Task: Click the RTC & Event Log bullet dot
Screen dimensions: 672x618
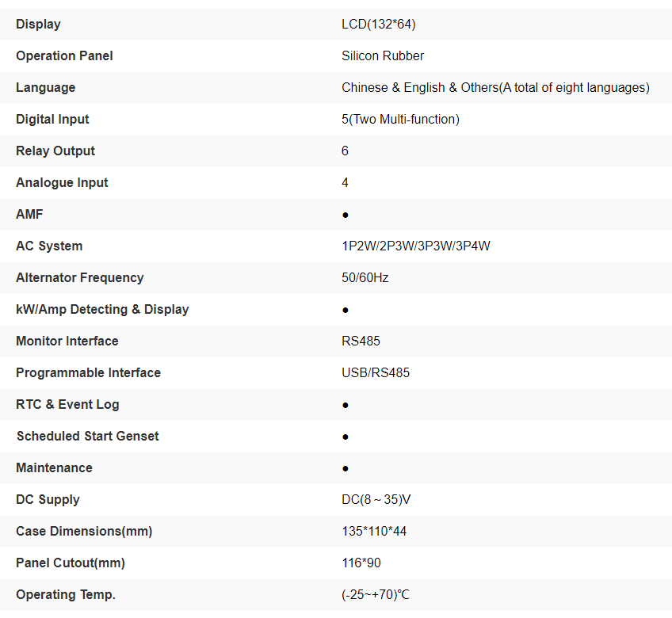Action: [346, 405]
